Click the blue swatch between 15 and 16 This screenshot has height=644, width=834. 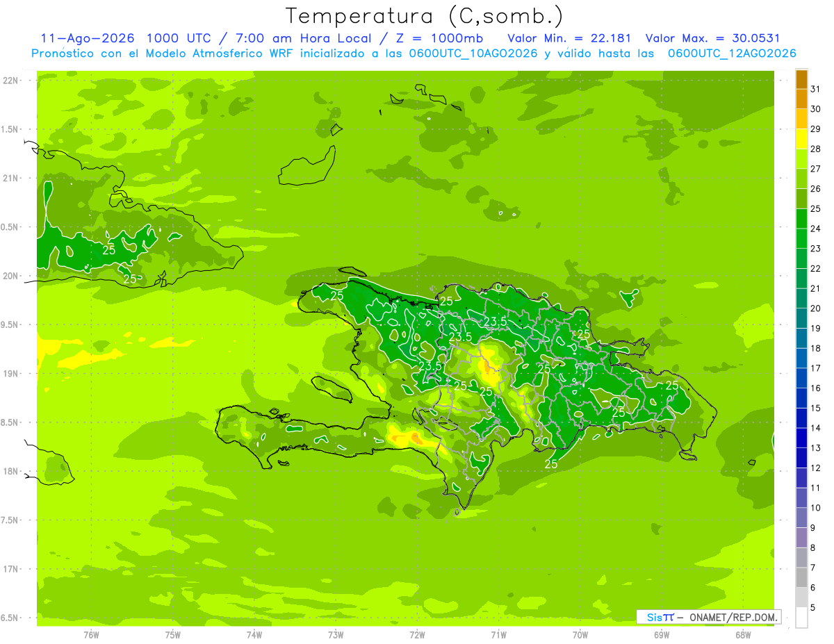[x=801, y=399]
